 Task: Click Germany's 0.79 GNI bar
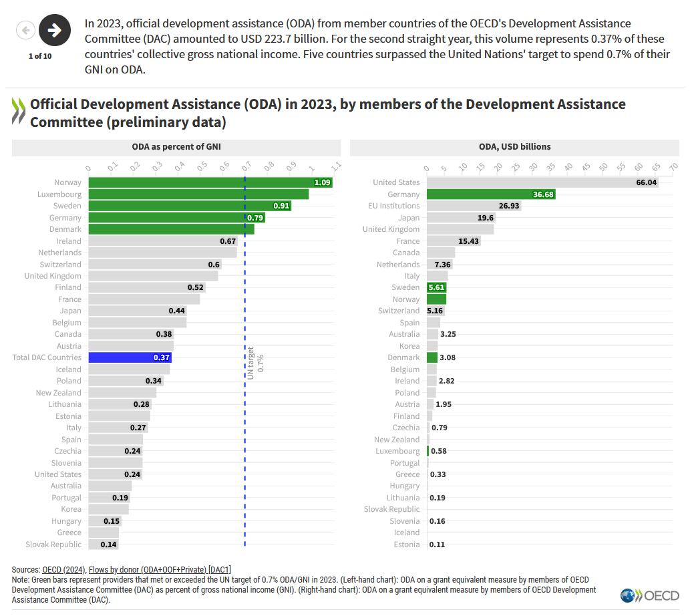coord(177,218)
